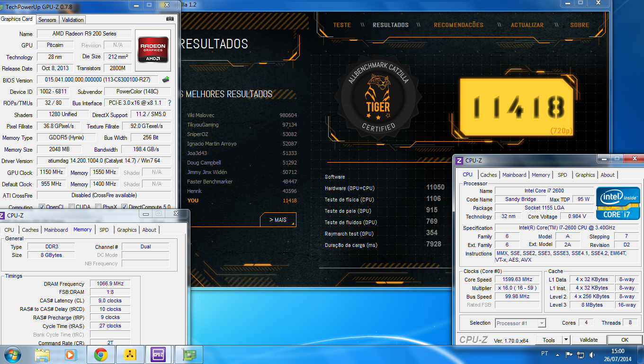644x364 pixels.
Task: Click the PT language indicator
Action: pos(545,354)
